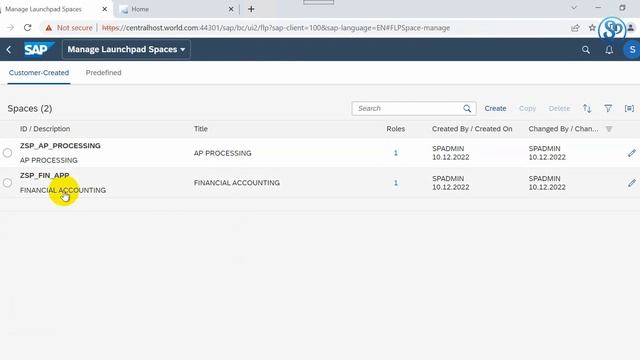Open roles count link for FINANCIAL ACCOUNTING
Viewport: 640px width, 360px height.
396,183
